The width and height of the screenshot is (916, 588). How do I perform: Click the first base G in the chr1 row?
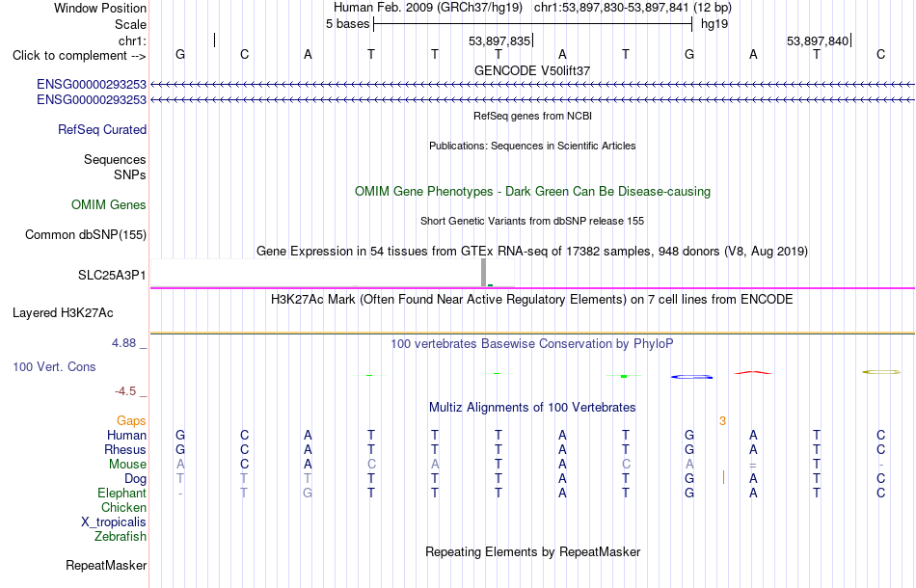point(180,54)
